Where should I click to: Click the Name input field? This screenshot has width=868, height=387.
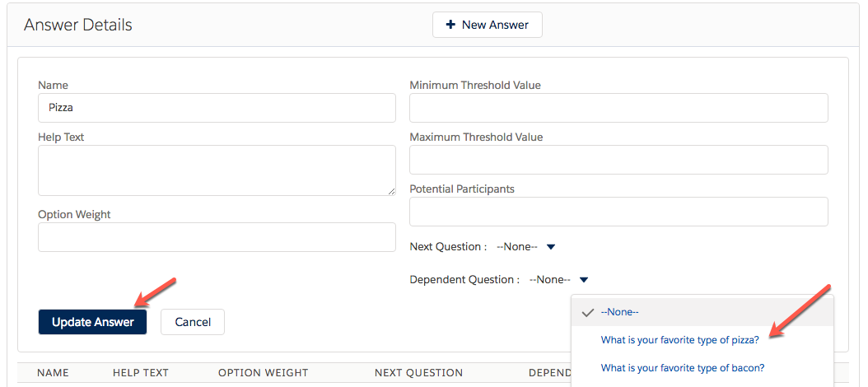[217, 107]
